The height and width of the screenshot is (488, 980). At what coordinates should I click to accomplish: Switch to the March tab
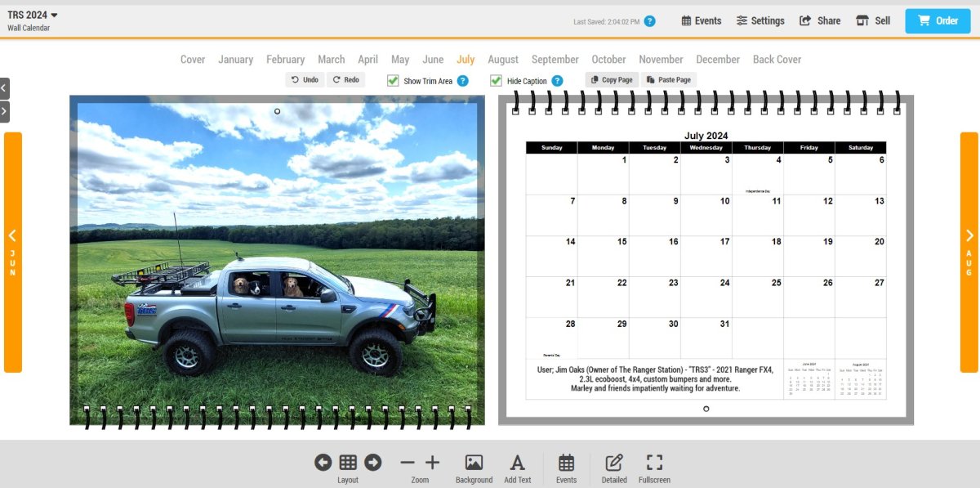(332, 60)
